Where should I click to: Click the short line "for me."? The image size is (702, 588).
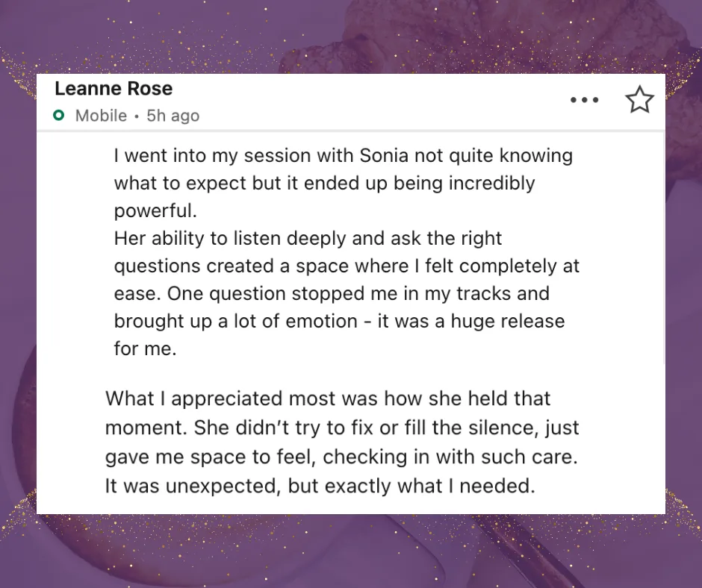[x=145, y=348]
